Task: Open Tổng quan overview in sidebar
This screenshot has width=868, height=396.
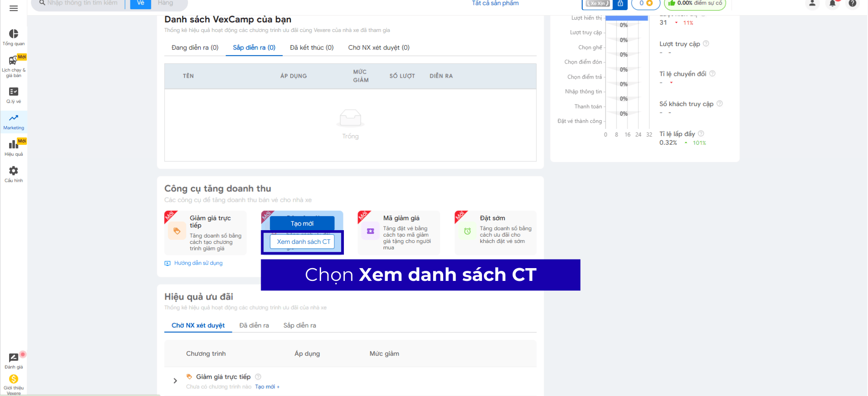Action: pyautogui.click(x=14, y=37)
